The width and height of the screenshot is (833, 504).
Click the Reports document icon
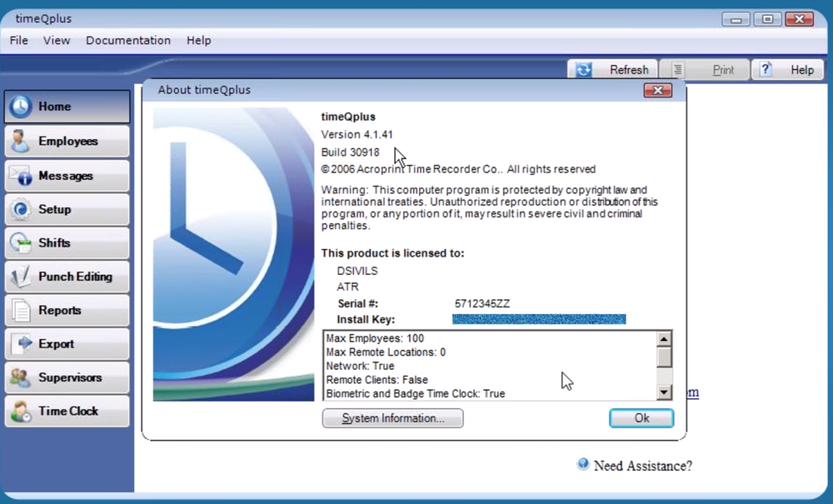point(20,310)
